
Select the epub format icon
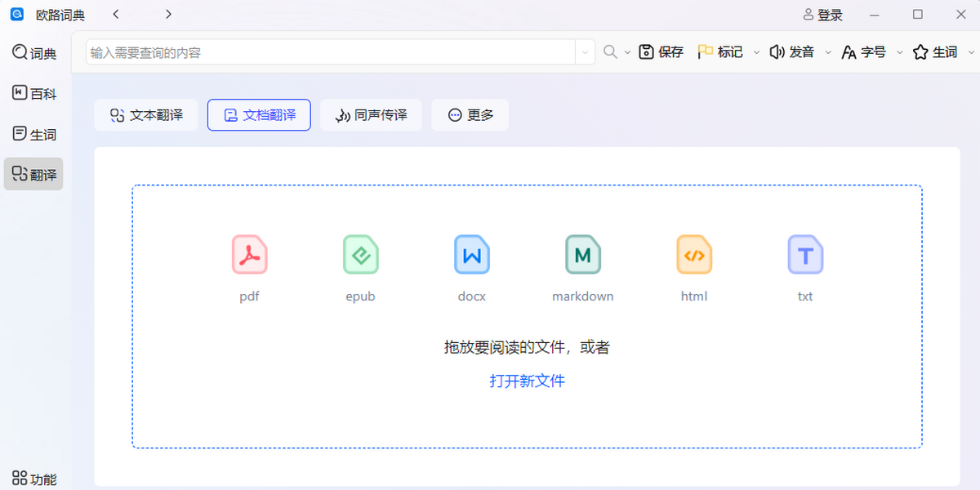click(x=360, y=255)
